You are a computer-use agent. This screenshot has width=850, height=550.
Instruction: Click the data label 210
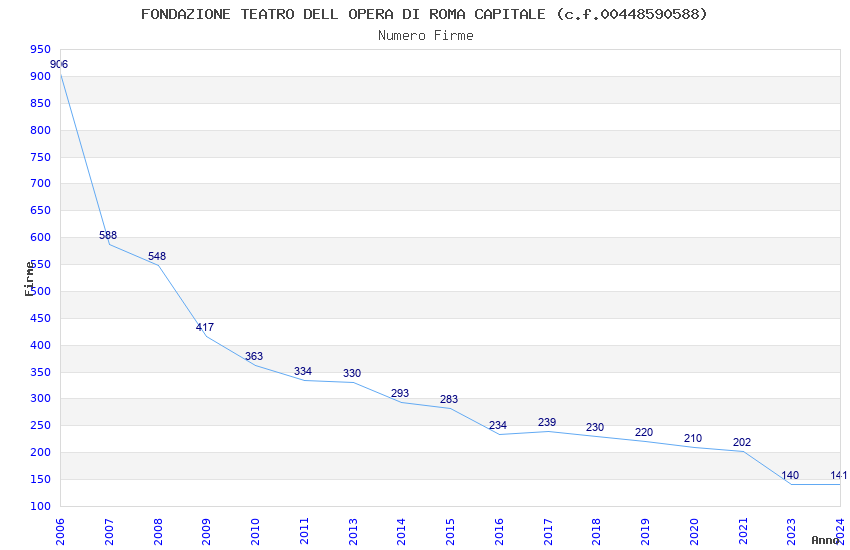pyautogui.click(x=693, y=438)
